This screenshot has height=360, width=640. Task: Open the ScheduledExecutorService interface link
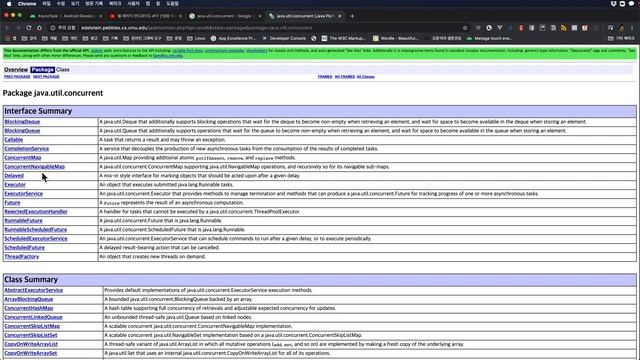pyautogui.click(x=36, y=238)
